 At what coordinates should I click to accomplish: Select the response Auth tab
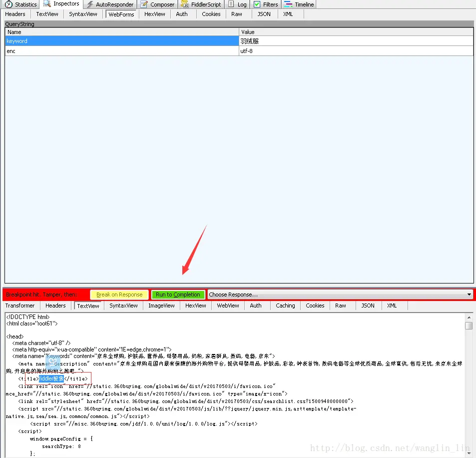click(256, 305)
